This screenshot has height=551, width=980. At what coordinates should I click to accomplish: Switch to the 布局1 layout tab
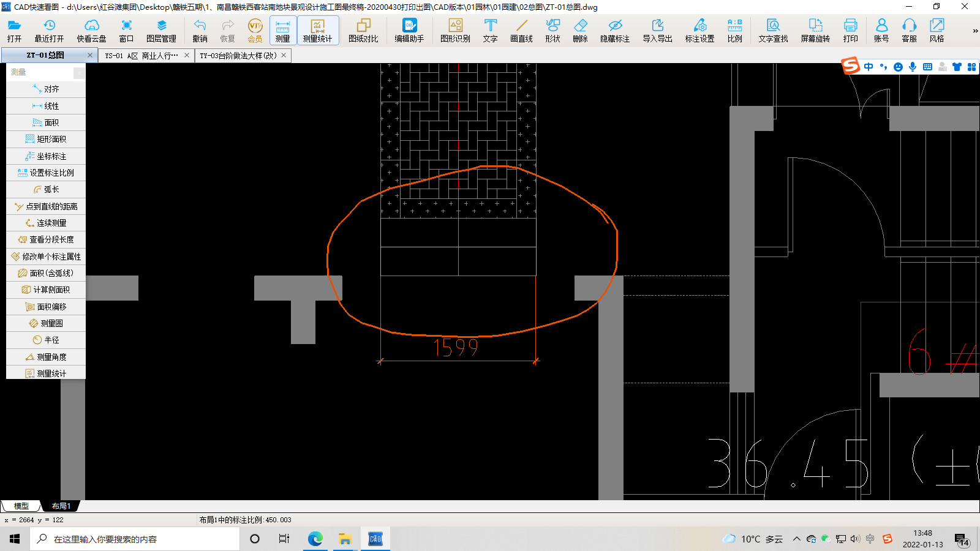click(61, 506)
